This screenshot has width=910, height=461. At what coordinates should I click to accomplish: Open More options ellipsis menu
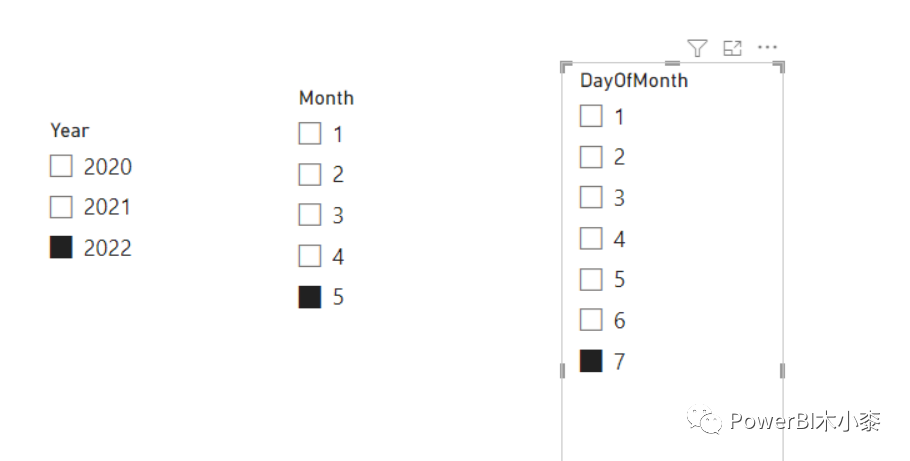767,47
